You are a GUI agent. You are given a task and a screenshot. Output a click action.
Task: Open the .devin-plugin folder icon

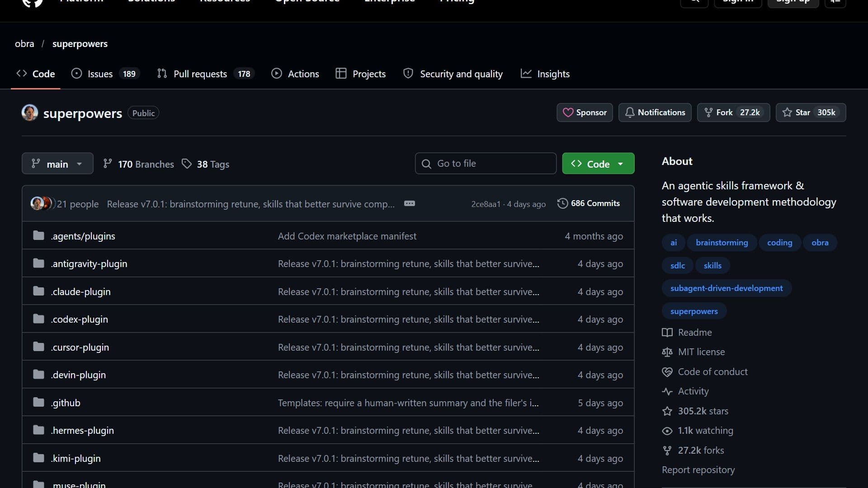point(39,374)
